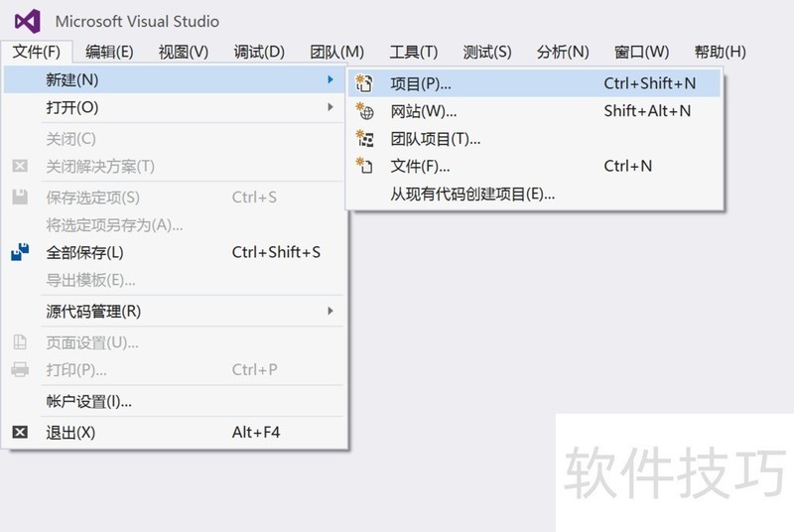The image size is (794, 532).
Task: Open the 工具(T) menu
Action: pos(414,52)
